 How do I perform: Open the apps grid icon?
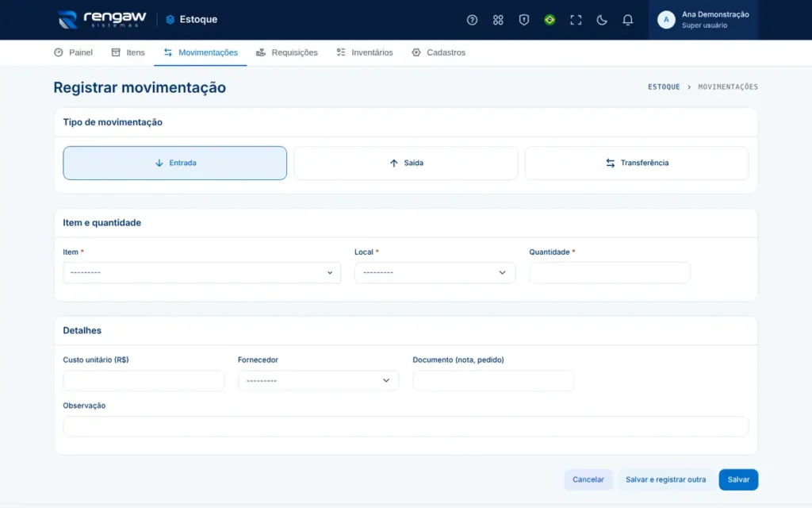pos(498,20)
